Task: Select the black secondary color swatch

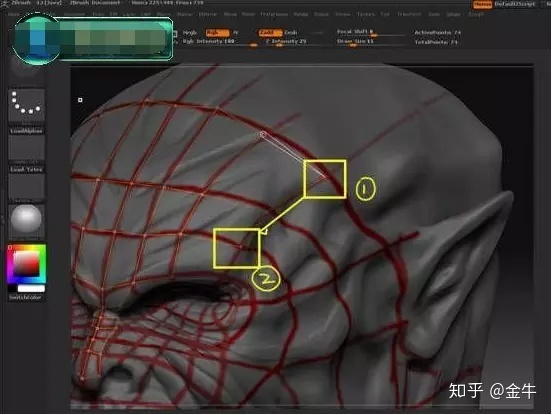Action: pos(12,289)
